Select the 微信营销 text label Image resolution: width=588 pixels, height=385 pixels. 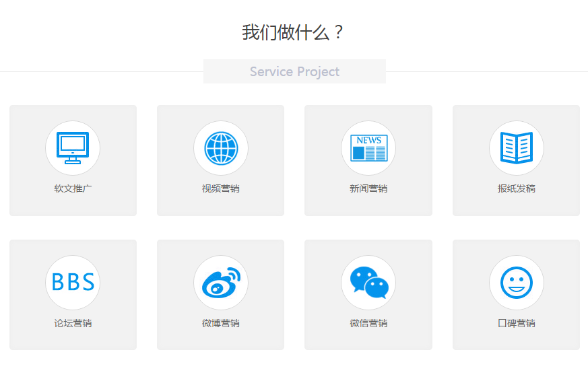[x=368, y=323]
